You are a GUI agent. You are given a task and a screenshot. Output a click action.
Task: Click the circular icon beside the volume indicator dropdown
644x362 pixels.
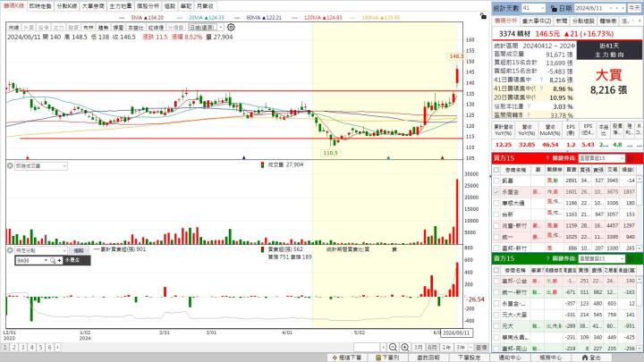[10, 166]
